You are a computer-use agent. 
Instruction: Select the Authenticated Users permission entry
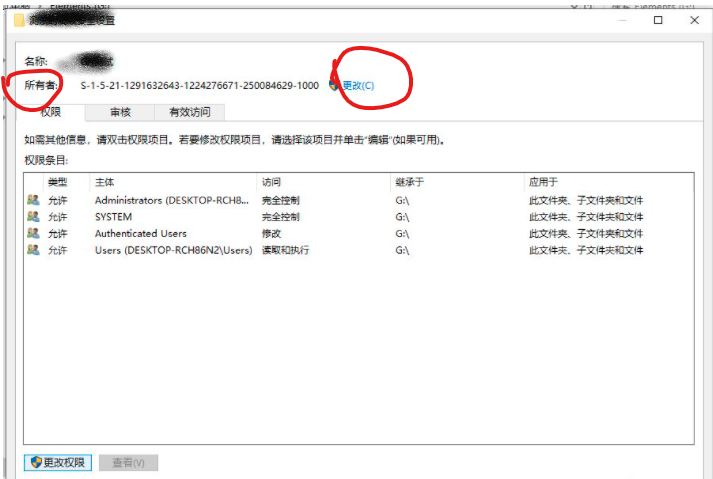(x=359, y=233)
